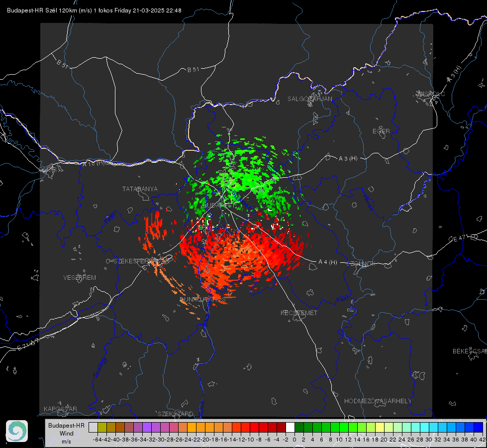Click the 'Somogy' county label
The width and height of the screenshot is (487, 448).
tap(99, 367)
